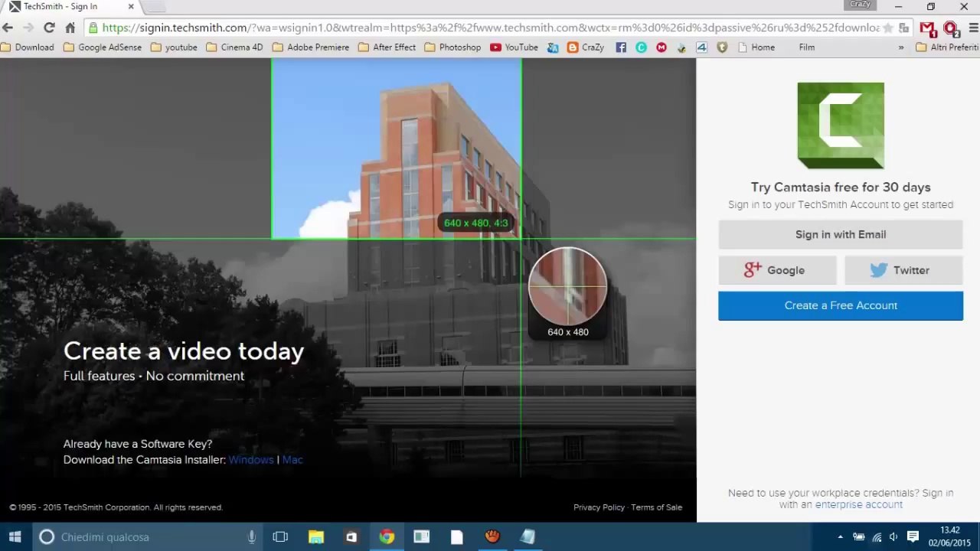
Task: Open the Home bookmark
Action: pos(756,47)
